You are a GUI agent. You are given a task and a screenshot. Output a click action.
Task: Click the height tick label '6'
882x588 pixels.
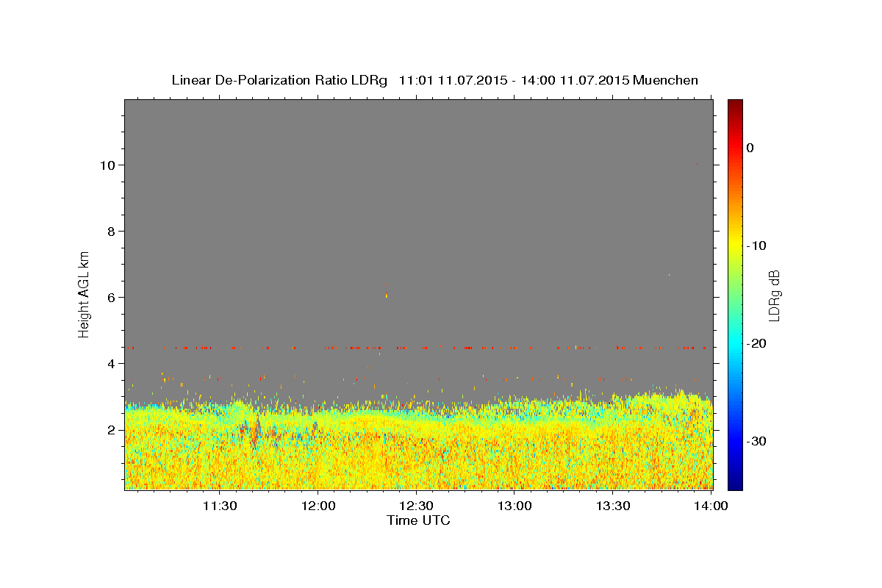[x=112, y=297]
